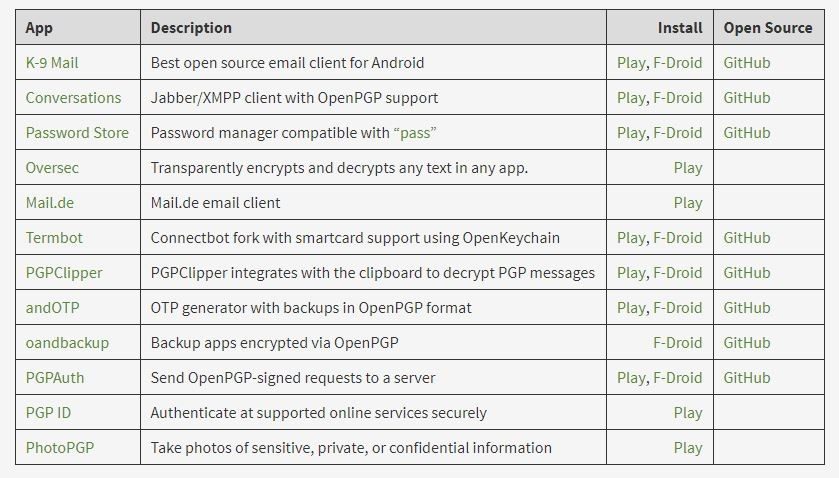This screenshot has height=478, width=839.
Task: Click the "pass" link in Password Store description
Action: (415, 133)
